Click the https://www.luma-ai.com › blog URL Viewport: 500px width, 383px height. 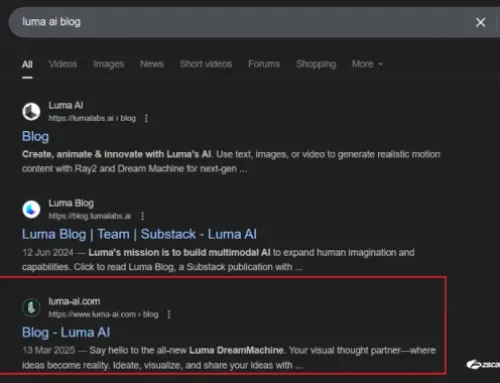103,314
